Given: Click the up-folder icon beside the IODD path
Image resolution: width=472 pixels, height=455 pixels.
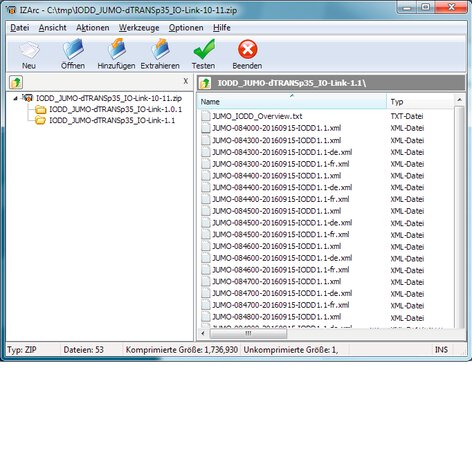Looking at the screenshot, I should coord(205,83).
